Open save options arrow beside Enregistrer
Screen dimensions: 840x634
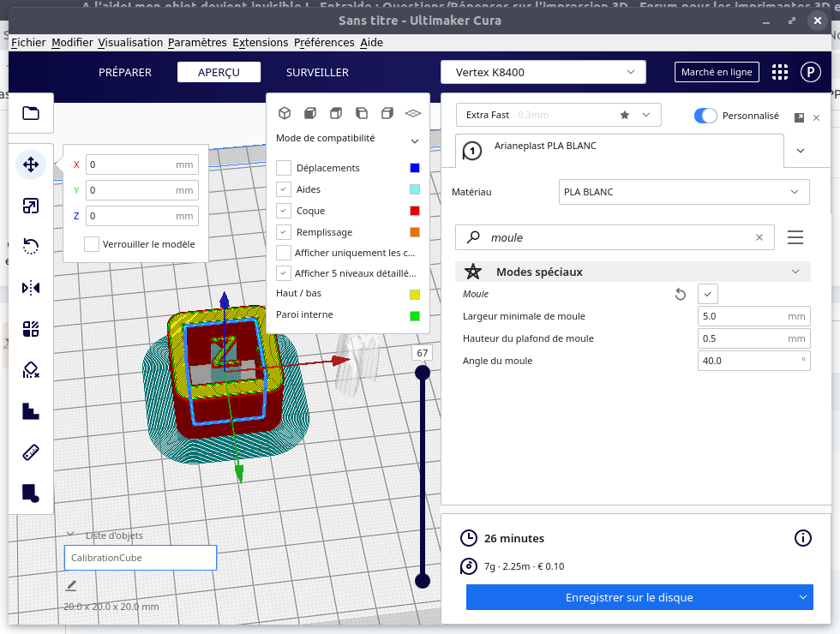(803, 597)
